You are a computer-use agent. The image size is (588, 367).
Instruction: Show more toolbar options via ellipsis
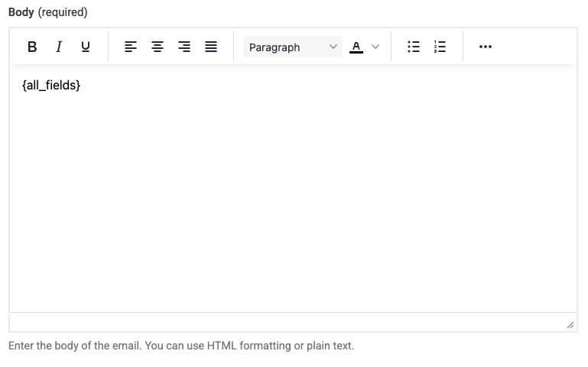[485, 47]
